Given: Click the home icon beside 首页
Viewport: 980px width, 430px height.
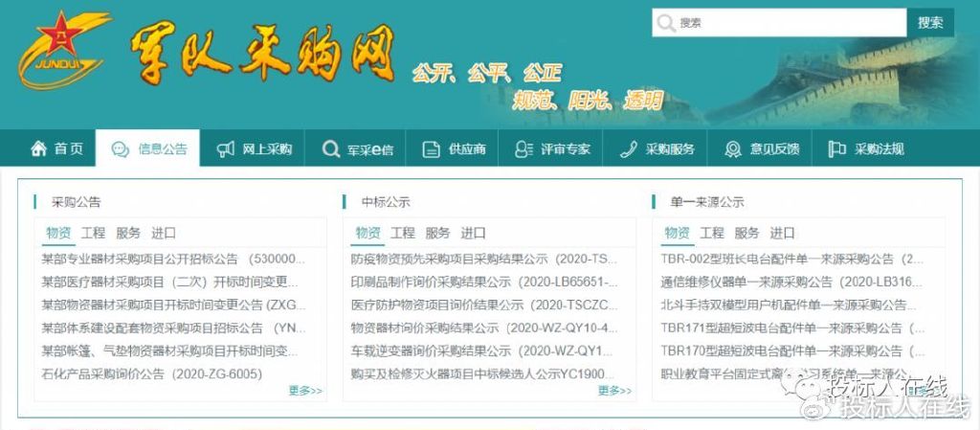Looking at the screenshot, I should (x=38, y=148).
